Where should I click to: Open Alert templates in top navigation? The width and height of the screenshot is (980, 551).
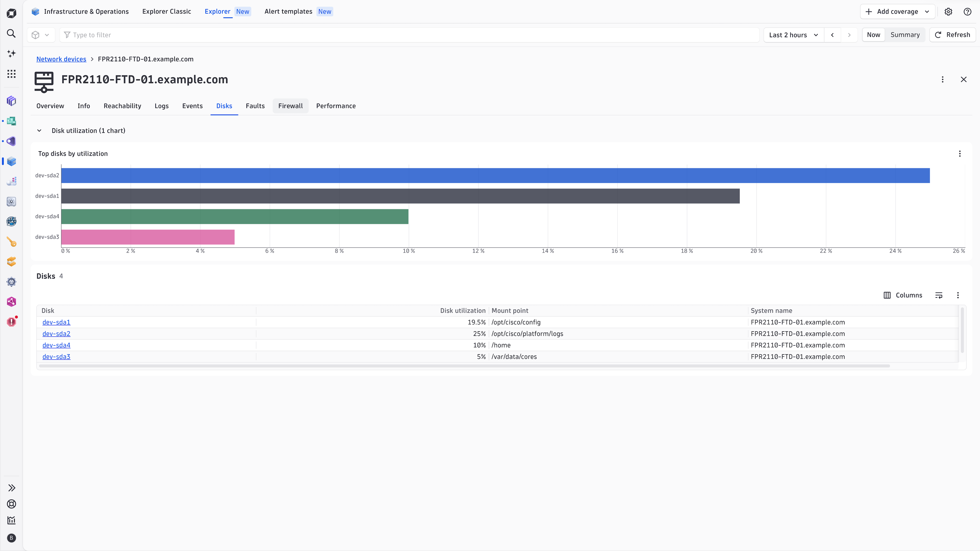[288, 12]
